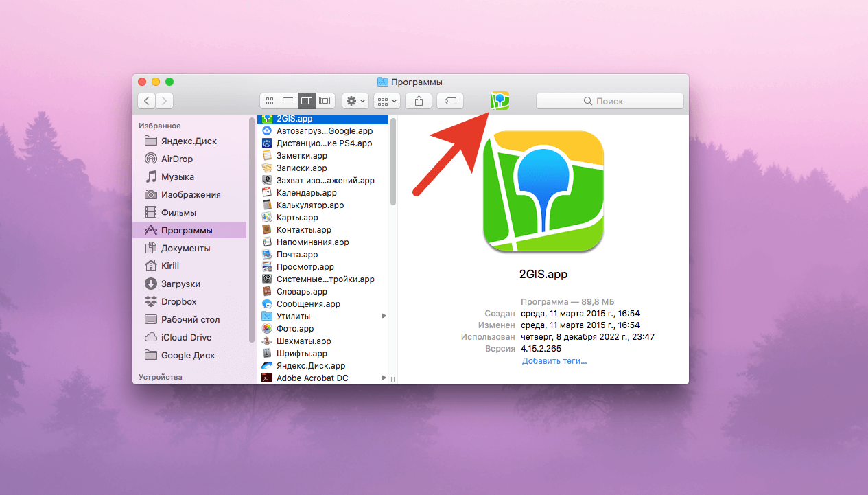Open Документы in the sidebar
The height and width of the screenshot is (495, 868).
coord(189,248)
